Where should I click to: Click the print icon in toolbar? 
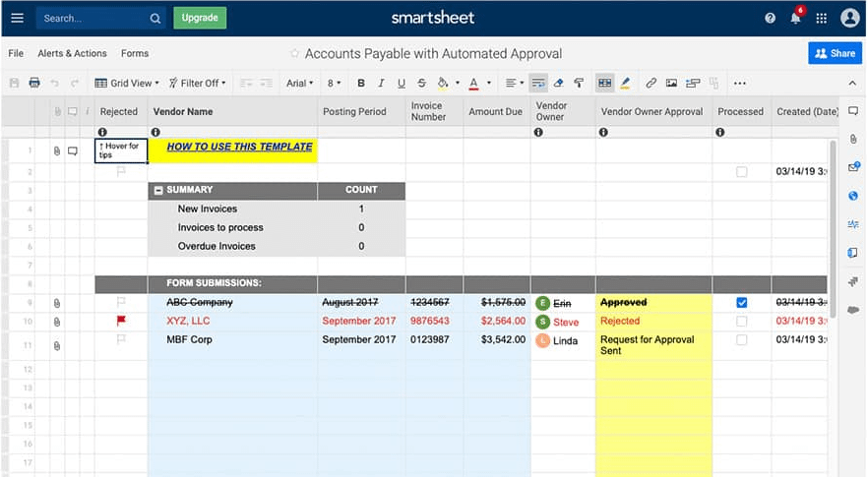pyautogui.click(x=34, y=83)
